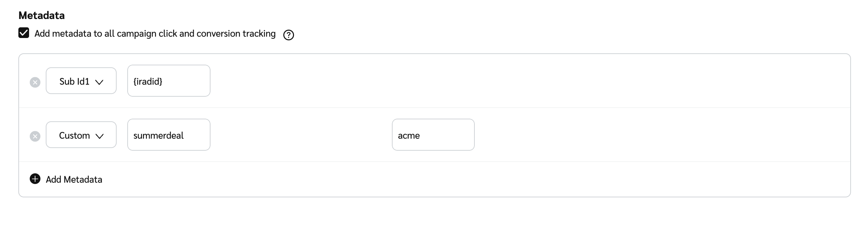The image size is (868, 226).
Task: Click inside the summerdeal input field
Action: click(x=168, y=135)
